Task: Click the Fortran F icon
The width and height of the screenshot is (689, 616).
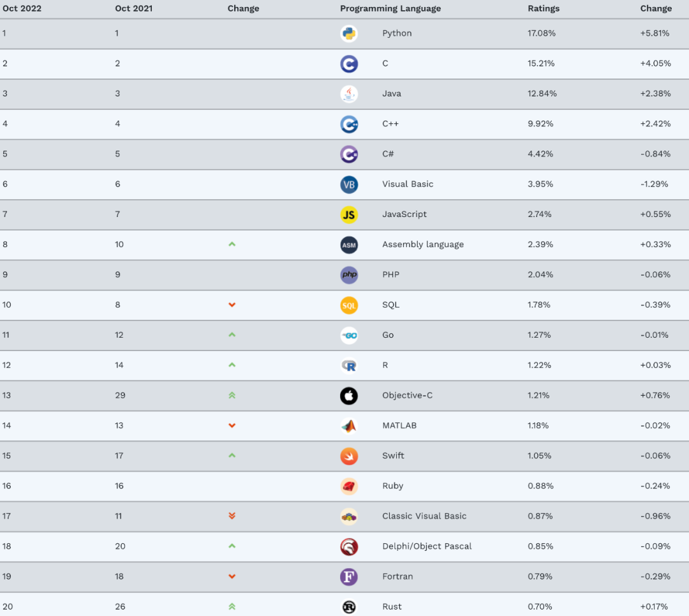Action: click(x=349, y=577)
